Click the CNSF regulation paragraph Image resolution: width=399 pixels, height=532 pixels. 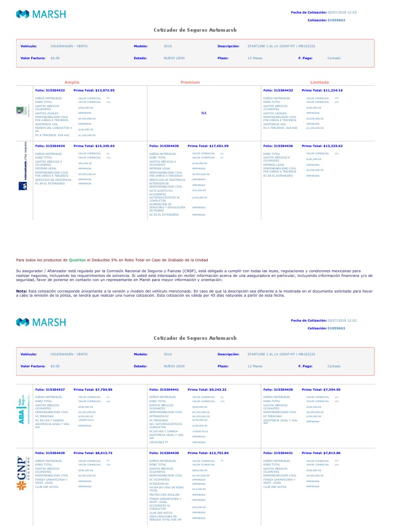point(194,275)
